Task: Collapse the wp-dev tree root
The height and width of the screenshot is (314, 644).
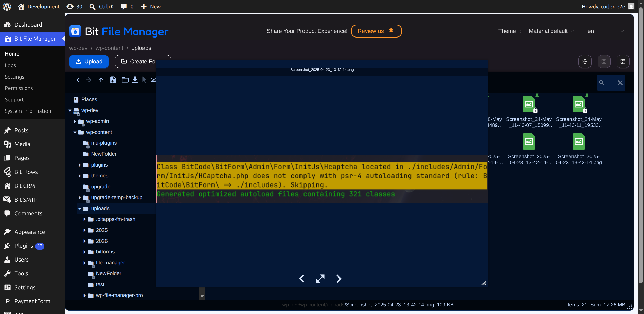Action: coord(70,110)
